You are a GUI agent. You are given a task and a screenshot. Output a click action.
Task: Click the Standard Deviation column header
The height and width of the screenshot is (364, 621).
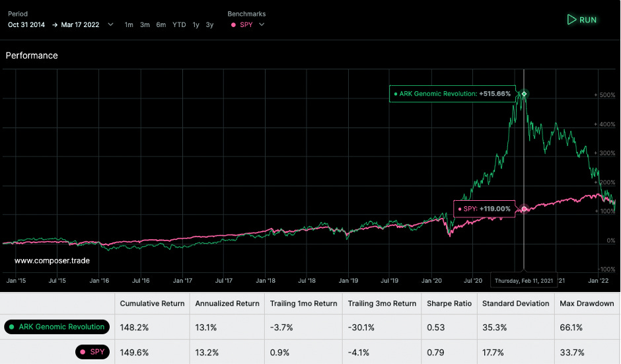pos(516,303)
